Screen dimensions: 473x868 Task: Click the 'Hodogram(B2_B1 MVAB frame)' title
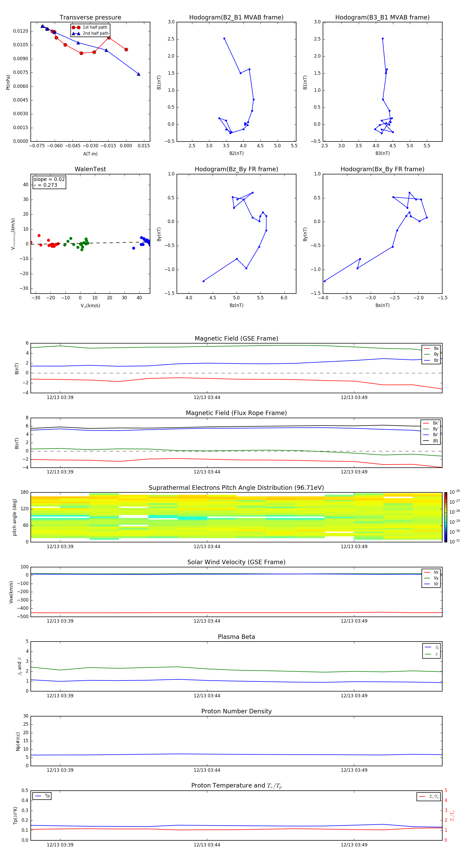[236, 18]
